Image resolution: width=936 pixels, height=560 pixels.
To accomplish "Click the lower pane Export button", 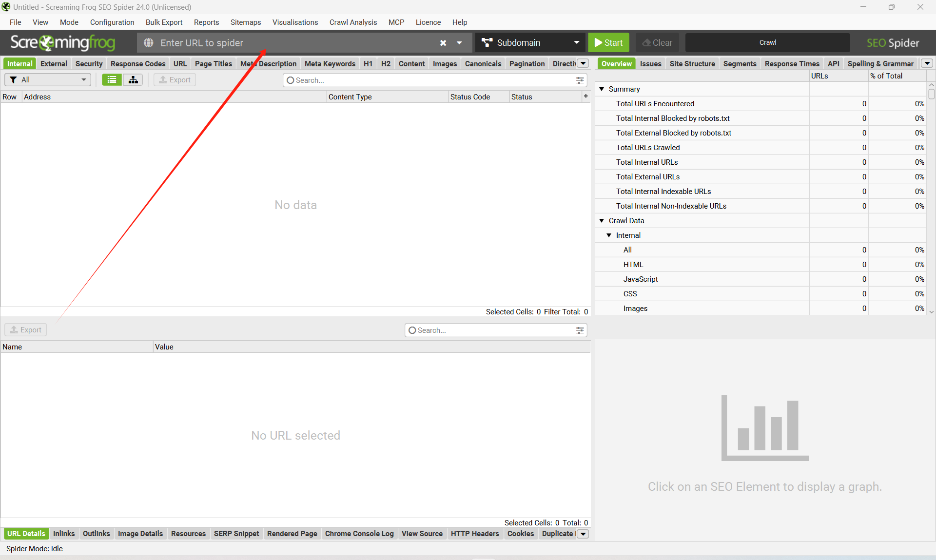I will [x=26, y=330].
